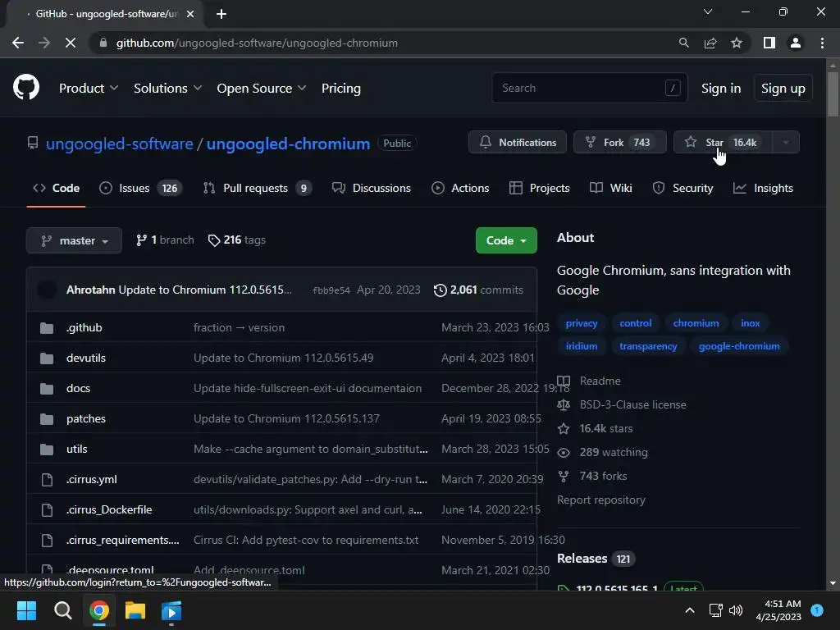Click the privacy topic tag

pyautogui.click(x=582, y=323)
